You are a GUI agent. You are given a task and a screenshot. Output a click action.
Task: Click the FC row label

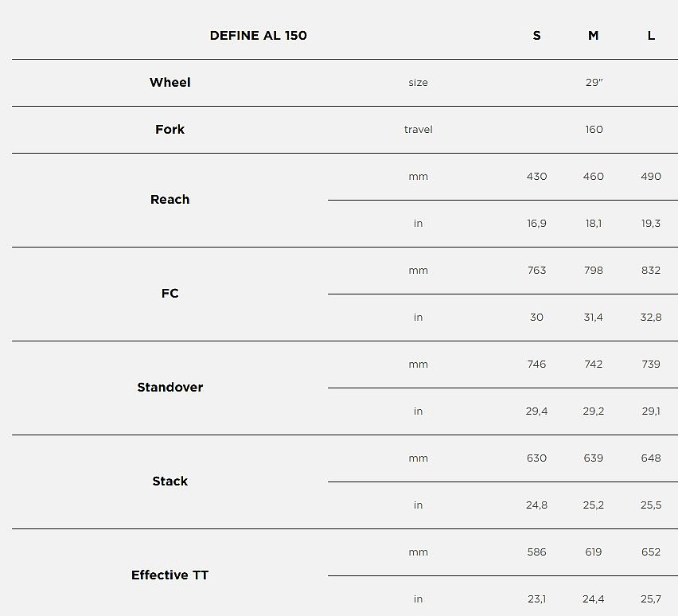169,293
